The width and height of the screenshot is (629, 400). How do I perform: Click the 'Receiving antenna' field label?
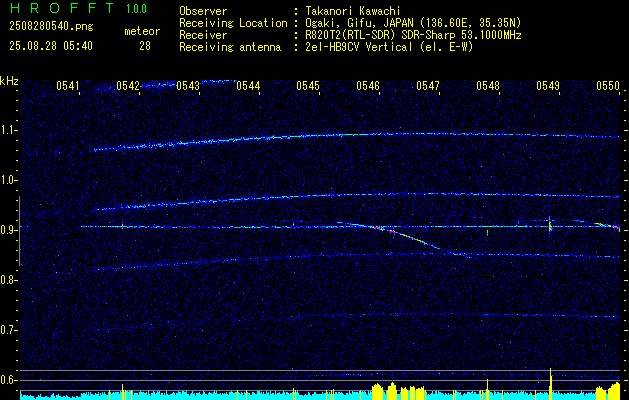click(230, 47)
